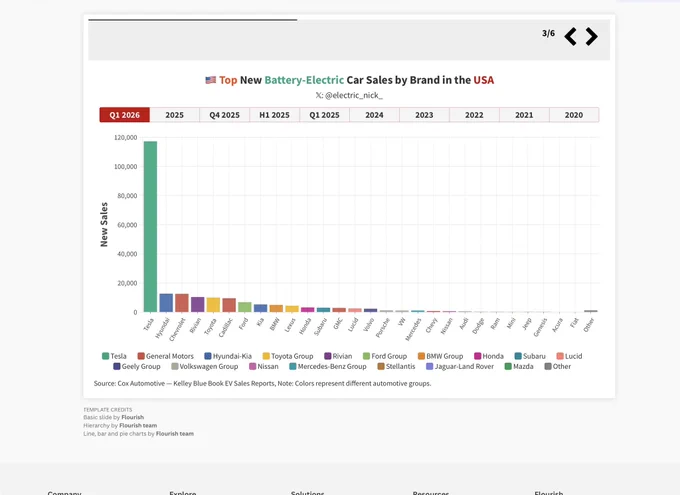
Task: Click the Source: Cox Automotive note
Action: tap(262, 384)
